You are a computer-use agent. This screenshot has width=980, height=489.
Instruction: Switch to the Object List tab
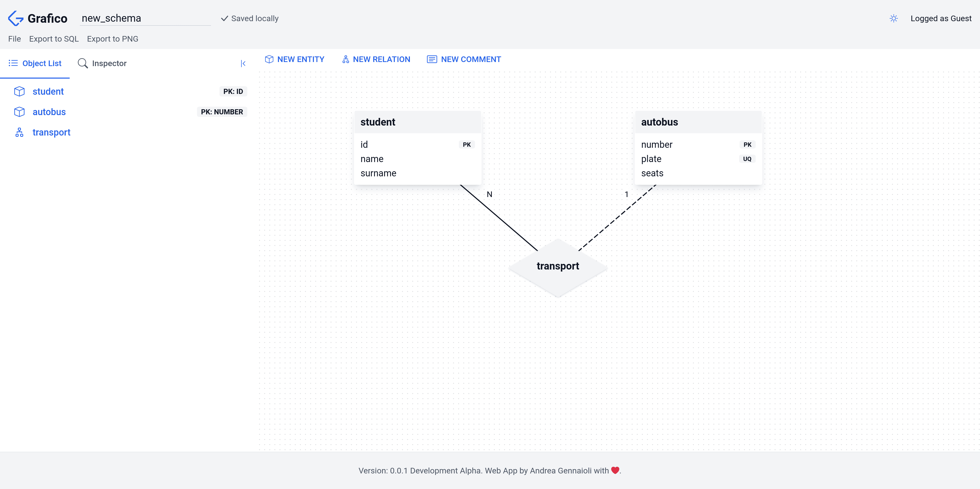tap(35, 63)
